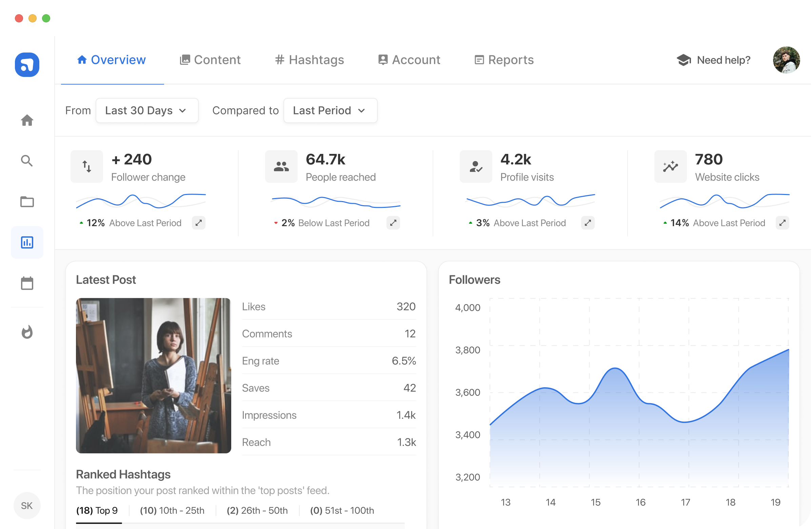Click the Website clicks sparkle chart icon
This screenshot has height=529, width=812.
click(671, 166)
